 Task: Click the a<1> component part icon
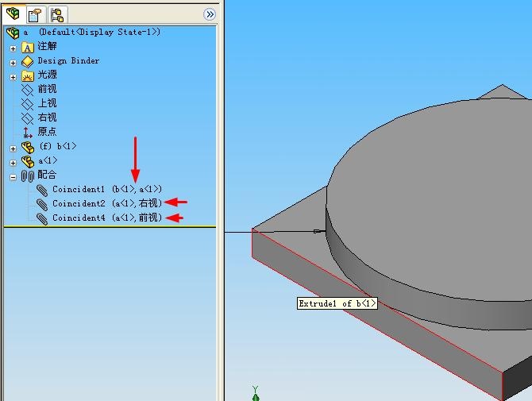tap(28, 162)
